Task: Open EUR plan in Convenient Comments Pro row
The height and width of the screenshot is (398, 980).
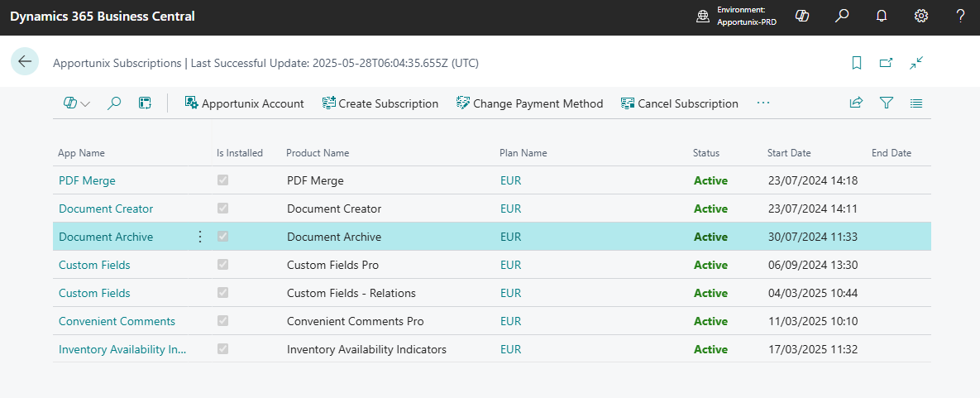Action: [510, 321]
